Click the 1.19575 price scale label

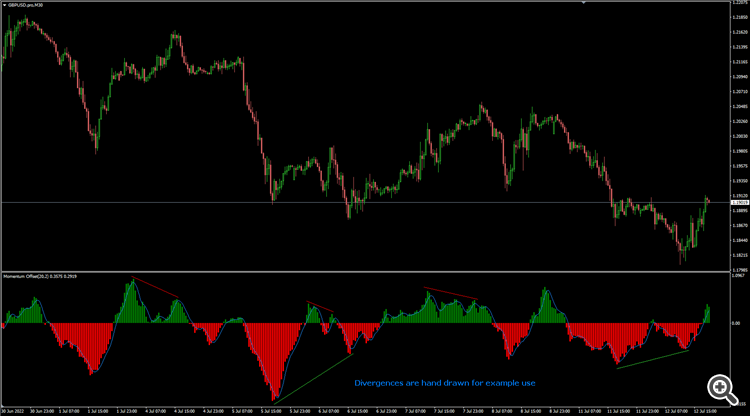[x=739, y=166]
